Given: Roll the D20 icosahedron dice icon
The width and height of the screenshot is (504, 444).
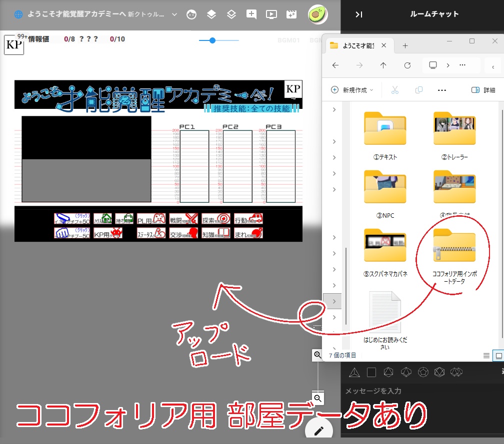Looking at the screenshot, I should [439, 372].
